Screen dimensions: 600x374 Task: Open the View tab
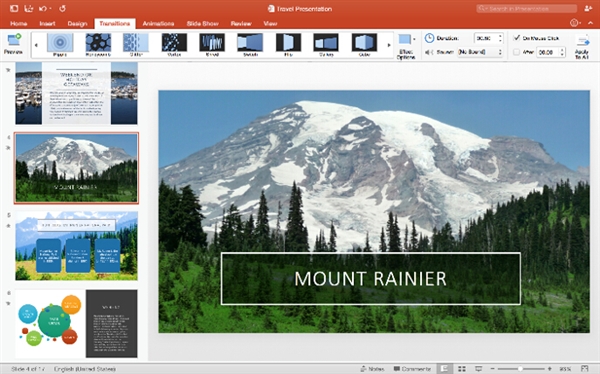270,23
